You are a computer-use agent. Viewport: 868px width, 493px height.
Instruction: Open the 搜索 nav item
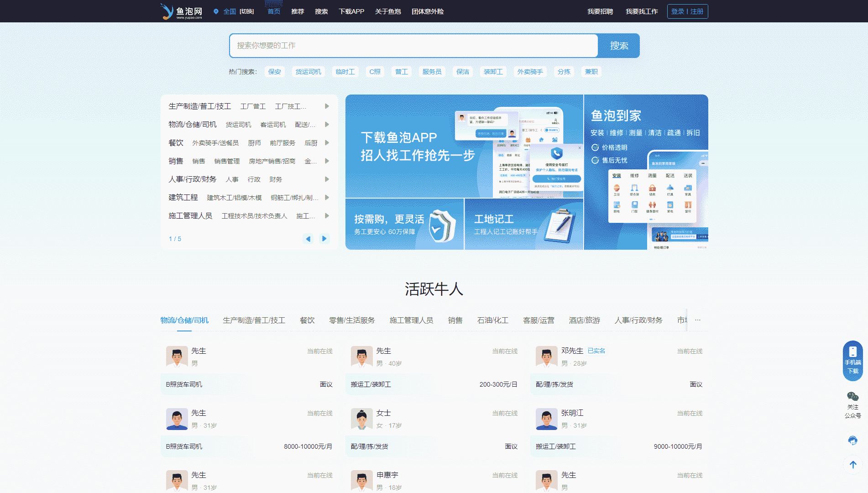321,11
